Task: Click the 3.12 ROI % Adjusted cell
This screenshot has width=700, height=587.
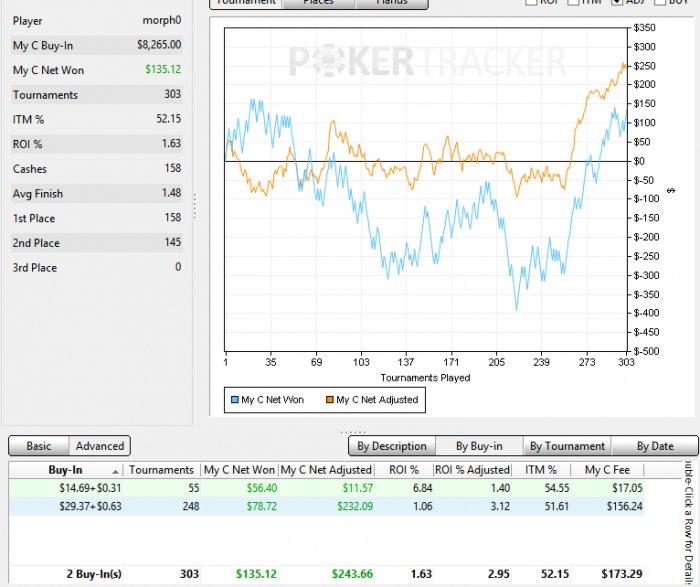Action: tap(500, 506)
